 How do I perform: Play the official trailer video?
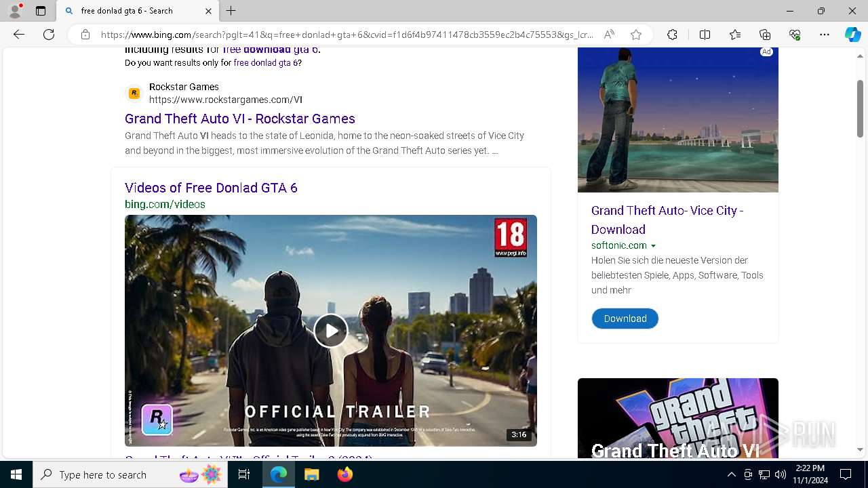[330, 331]
